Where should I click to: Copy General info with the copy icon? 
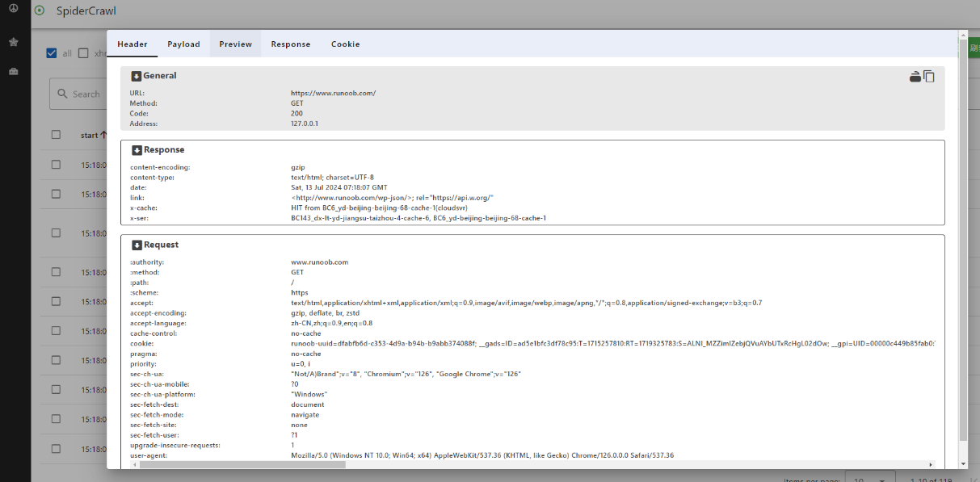pyautogui.click(x=929, y=77)
